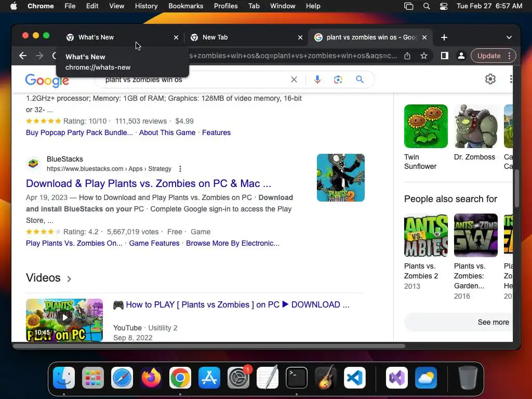Screen dimensions: 532x399
Task: Toggle the Chrome side panel icon
Action: coord(445,56)
